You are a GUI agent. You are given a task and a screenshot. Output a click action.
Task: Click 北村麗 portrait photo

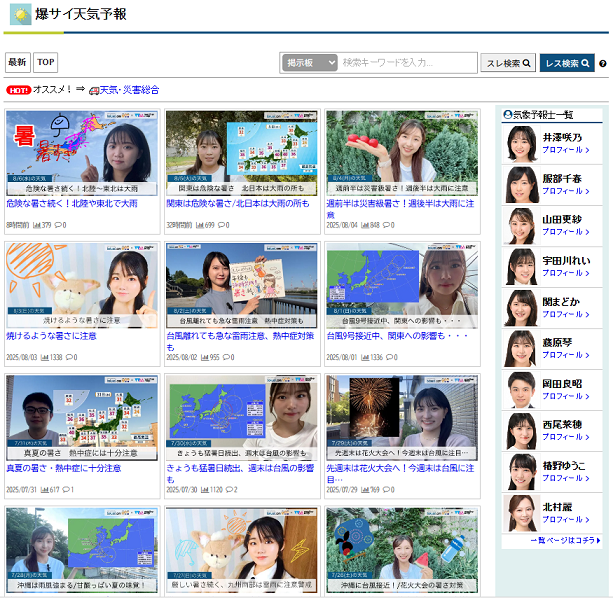521,513
